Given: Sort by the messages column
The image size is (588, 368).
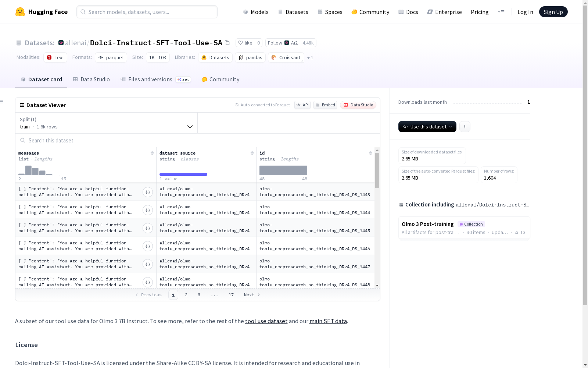Looking at the screenshot, I should point(152,153).
